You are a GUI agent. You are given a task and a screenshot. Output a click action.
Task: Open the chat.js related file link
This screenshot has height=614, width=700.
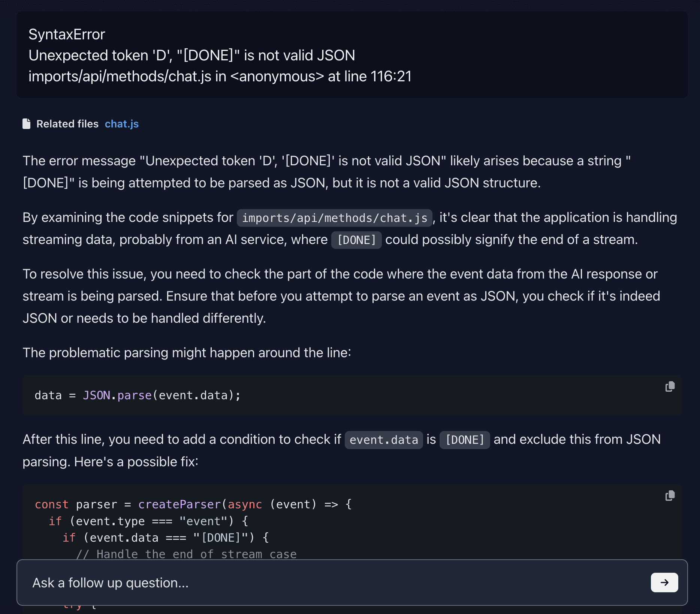[121, 124]
